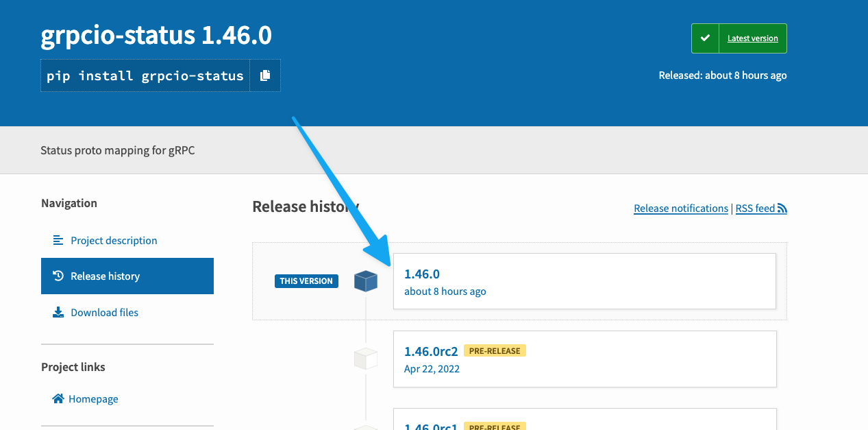This screenshot has width=868, height=430.
Task: Click the 'about 8 hours ago' release time
Action: (445, 291)
